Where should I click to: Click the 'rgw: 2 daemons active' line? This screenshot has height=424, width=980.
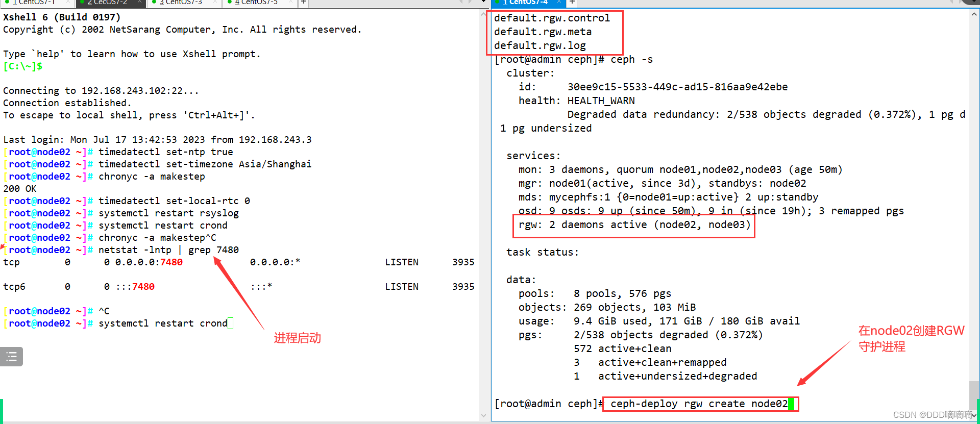pos(634,225)
